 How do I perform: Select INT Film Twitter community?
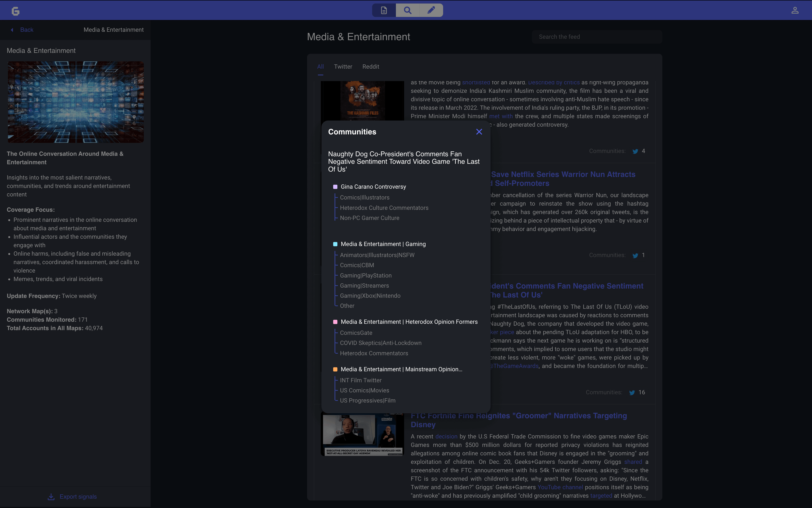[x=360, y=380]
